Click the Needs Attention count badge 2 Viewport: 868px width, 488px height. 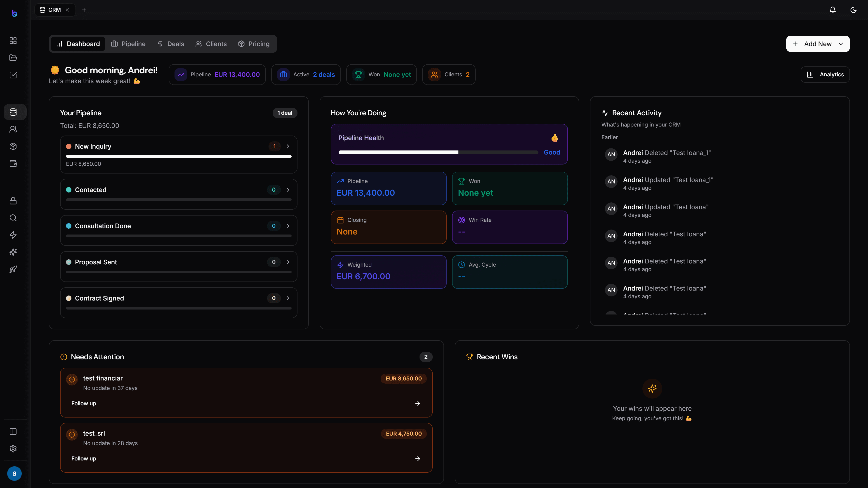(x=426, y=357)
